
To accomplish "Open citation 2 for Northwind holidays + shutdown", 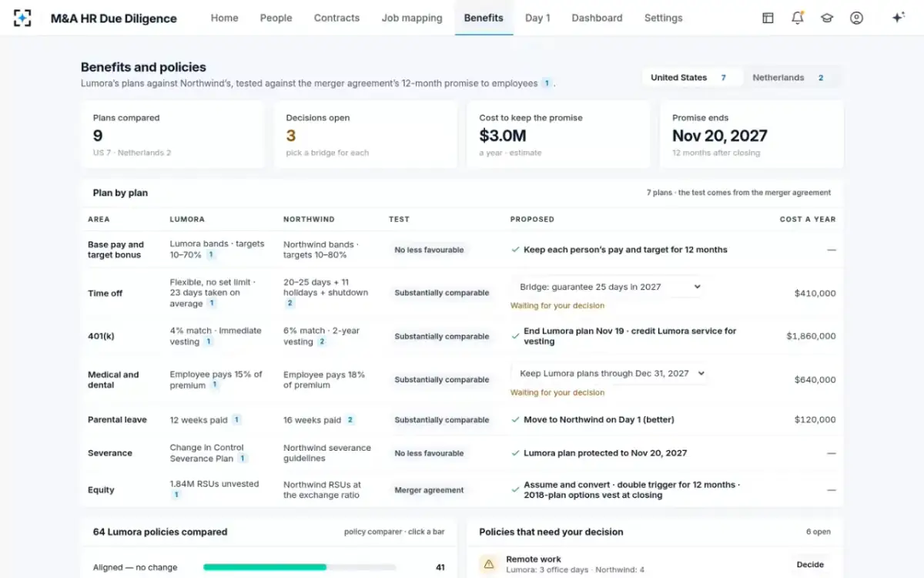I will 290,304.
